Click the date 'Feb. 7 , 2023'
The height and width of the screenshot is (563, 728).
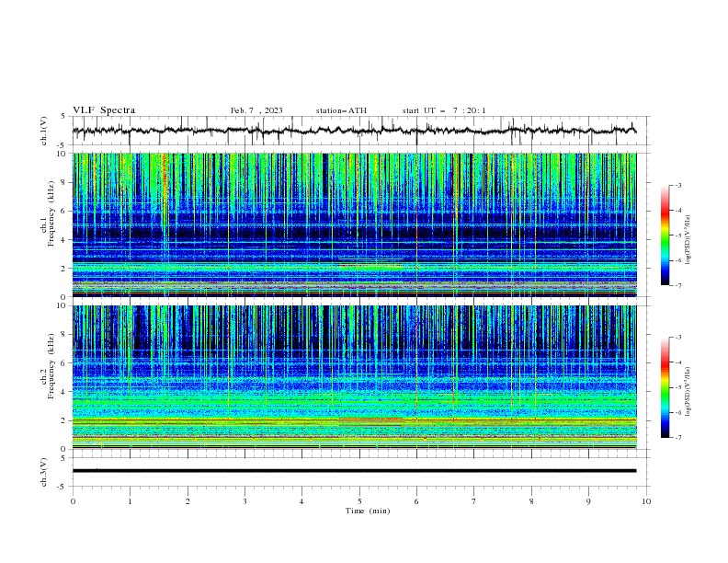256,110
